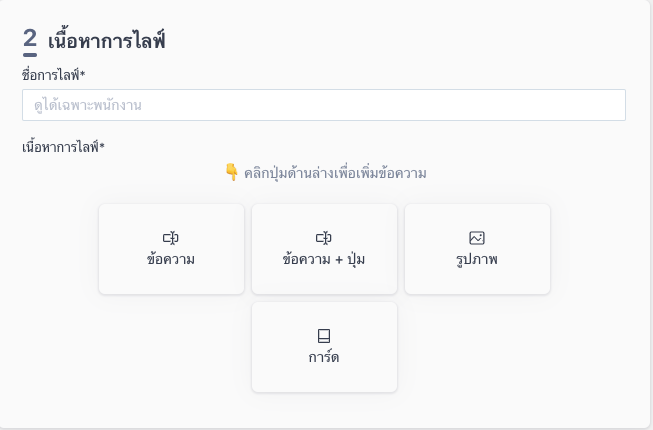
Task: Click the เนื้อหาการไลฟ์* field label
Action: pyautogui.click(x=63, y=147)
